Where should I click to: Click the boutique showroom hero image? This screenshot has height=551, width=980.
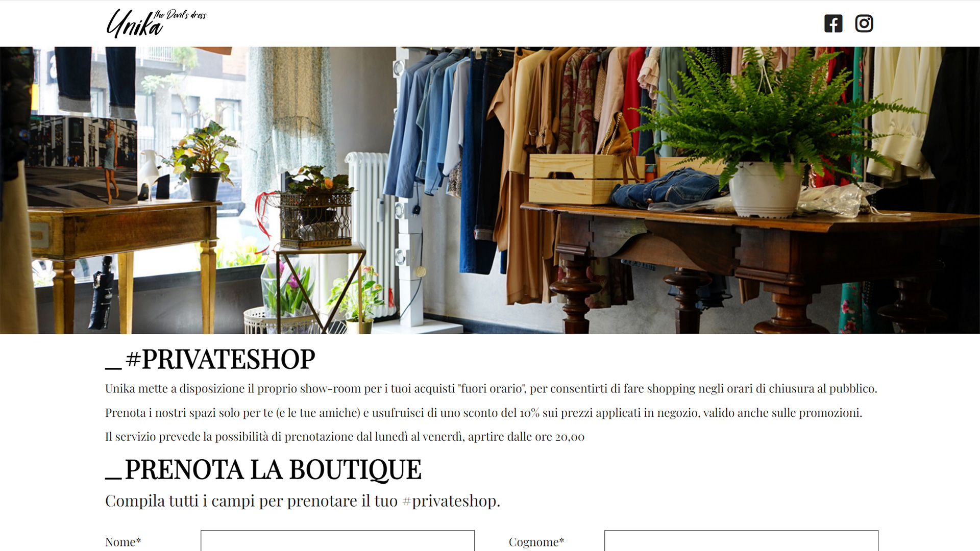coord(490,190)
